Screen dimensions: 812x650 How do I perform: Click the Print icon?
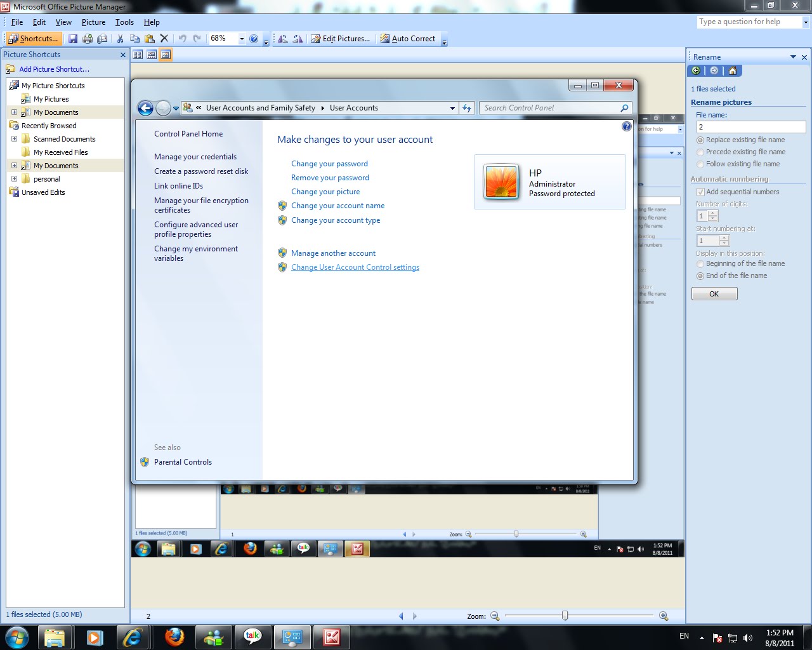88,39
